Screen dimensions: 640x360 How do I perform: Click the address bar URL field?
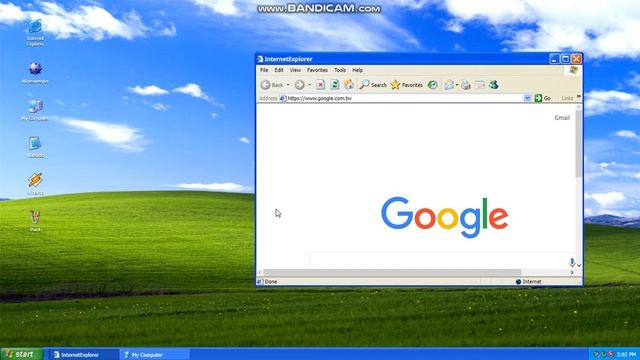(x=404, y=98)
